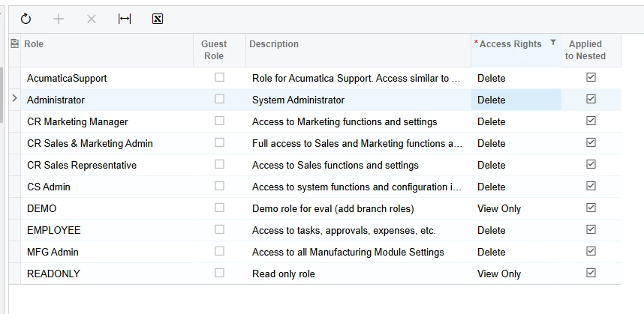The height and width of the screenshot is (314, 644).
Task: Click the filter icon on Access Rights column
Action: [553, 43]
